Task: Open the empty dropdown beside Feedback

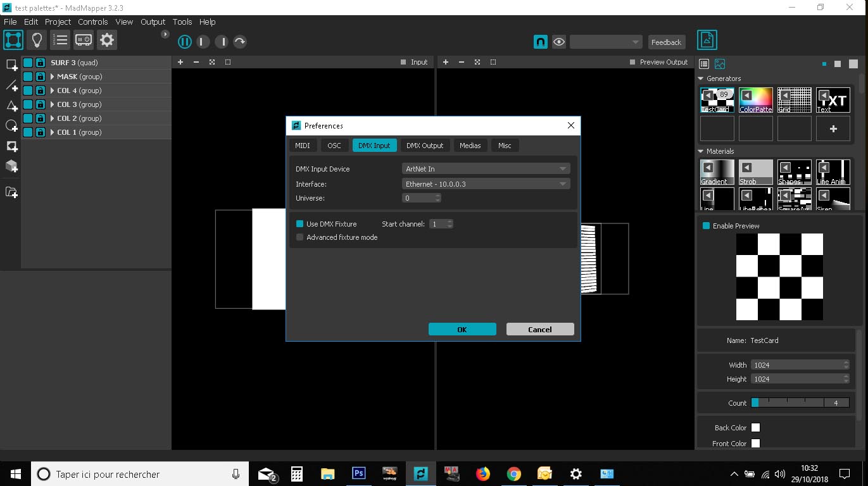Action: pos(606,42)
